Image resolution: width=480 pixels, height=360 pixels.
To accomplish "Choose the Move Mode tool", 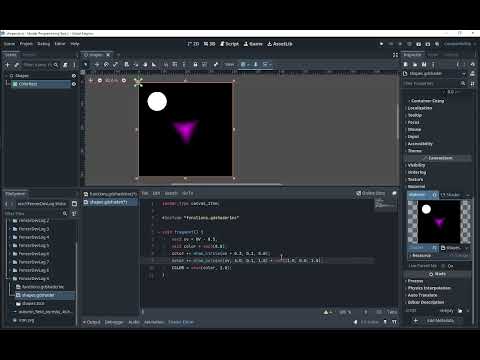I will (x=97, y=64).
